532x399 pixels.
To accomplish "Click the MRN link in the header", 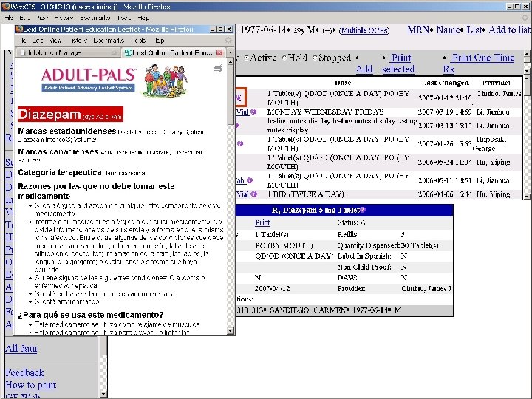I will [418, 30].
